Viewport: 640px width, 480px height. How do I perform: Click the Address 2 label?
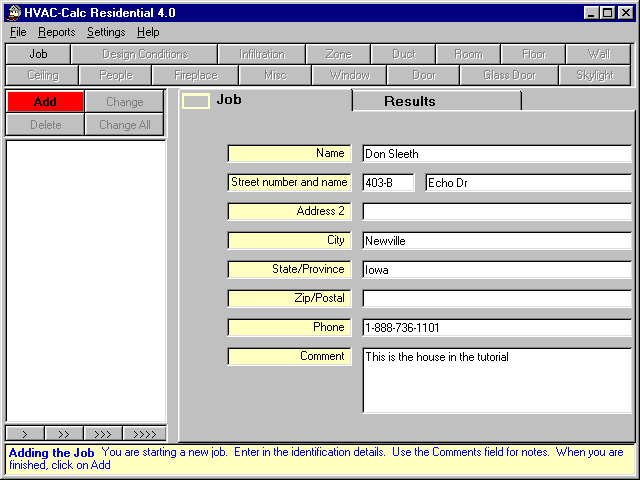[289, 211]
